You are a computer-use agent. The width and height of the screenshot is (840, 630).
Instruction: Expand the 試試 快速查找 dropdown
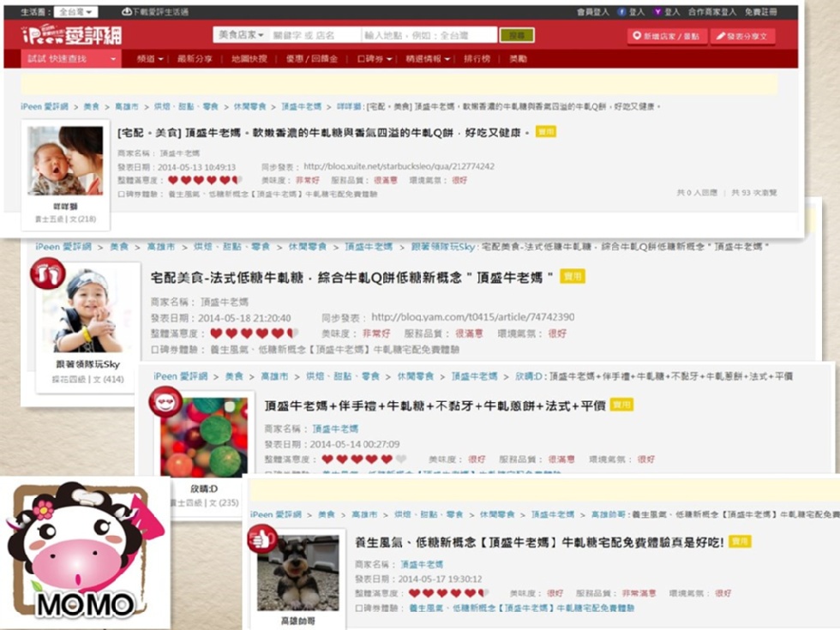(x=71, y=59)
